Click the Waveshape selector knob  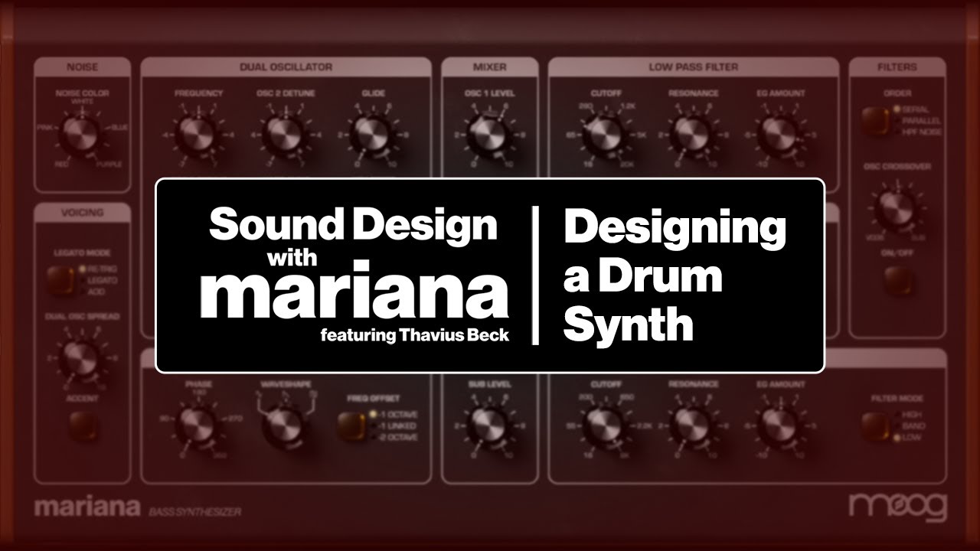tap(285, 427)
